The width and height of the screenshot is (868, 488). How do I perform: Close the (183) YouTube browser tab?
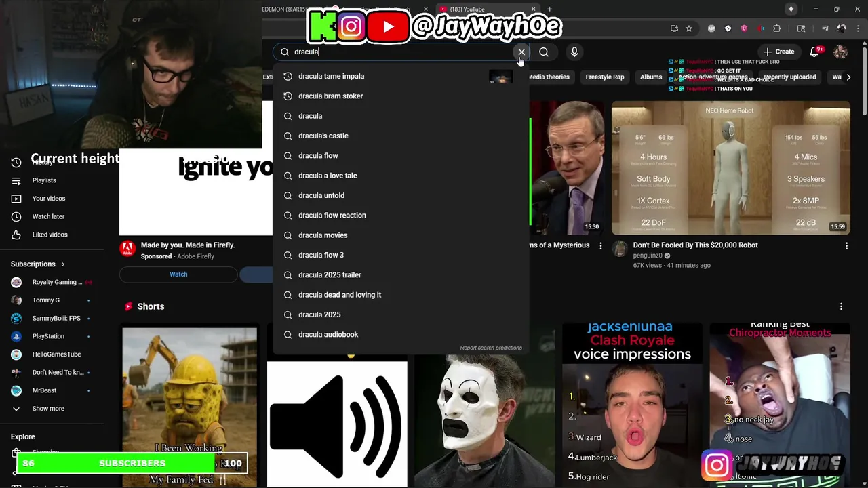tap(533, 9)
